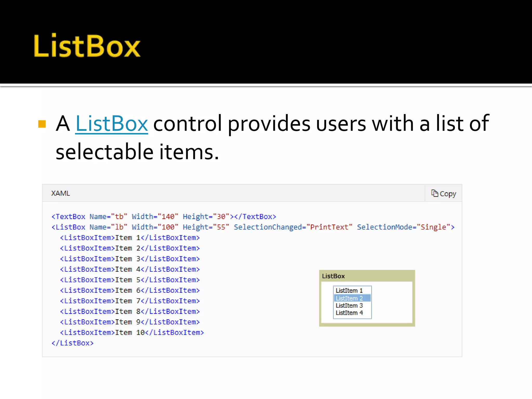Click the TextBox Name="tb" code line

(x=164, y=217)
